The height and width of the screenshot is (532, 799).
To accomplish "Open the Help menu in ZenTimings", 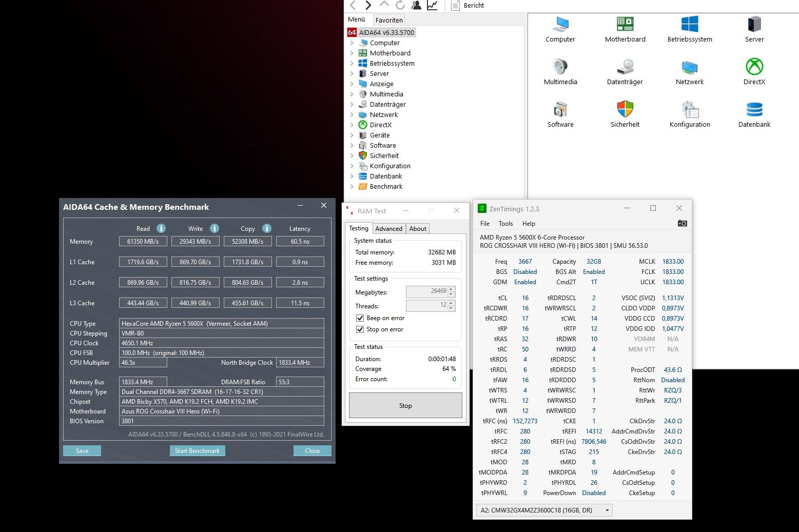I will (529, 223).
